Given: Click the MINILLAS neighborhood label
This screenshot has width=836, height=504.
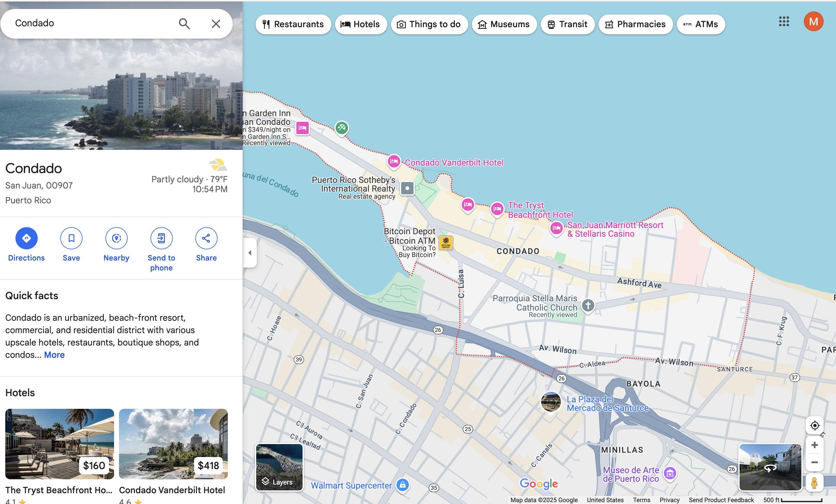Looking at the screenshot, I should [622, 450].
